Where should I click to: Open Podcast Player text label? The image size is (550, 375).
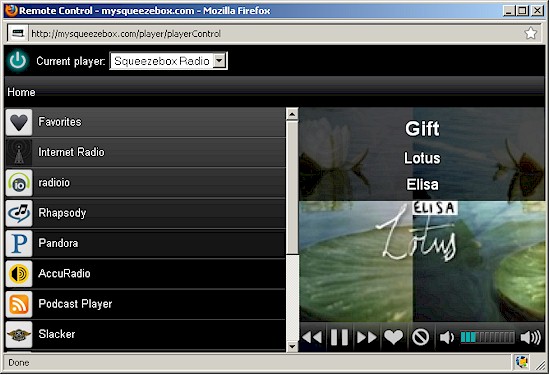75,304
